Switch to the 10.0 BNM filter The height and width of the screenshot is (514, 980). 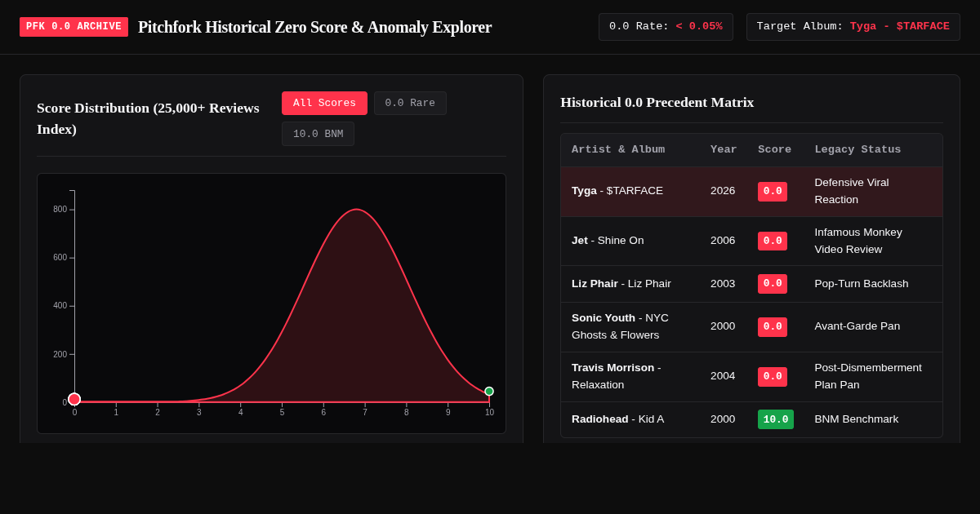click(318, 134)
